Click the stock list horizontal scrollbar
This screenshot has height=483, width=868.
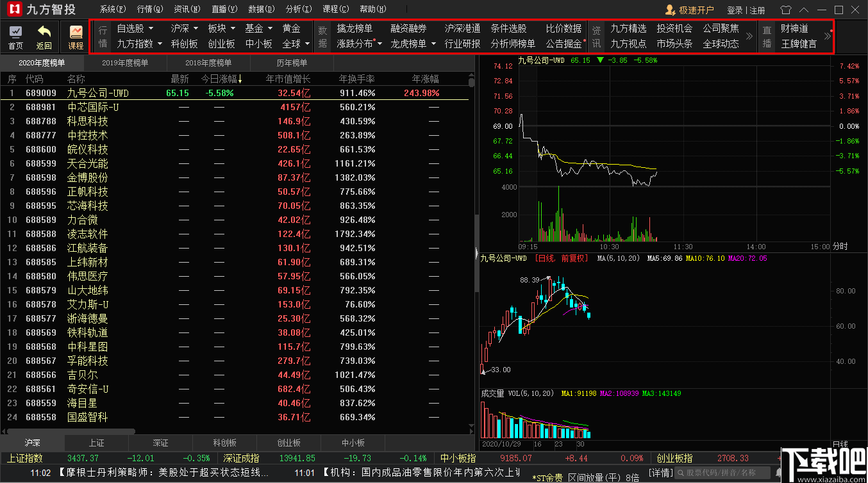(71, 432)
